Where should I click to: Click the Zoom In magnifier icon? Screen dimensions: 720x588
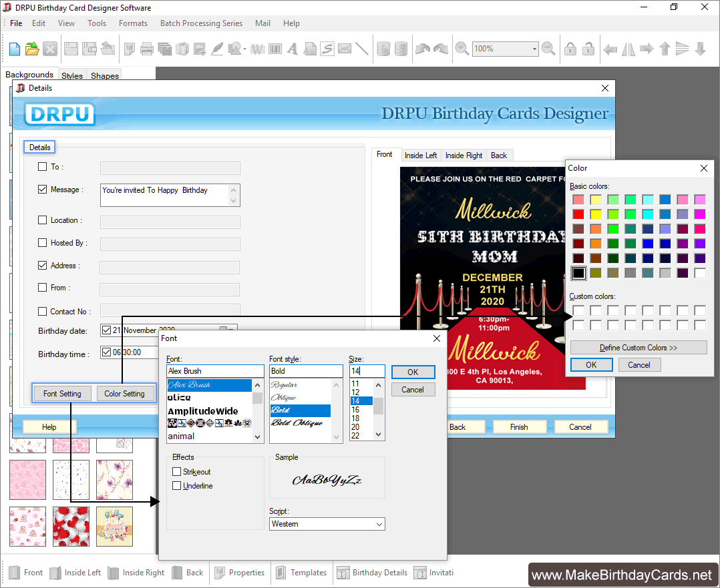point(462,49)
